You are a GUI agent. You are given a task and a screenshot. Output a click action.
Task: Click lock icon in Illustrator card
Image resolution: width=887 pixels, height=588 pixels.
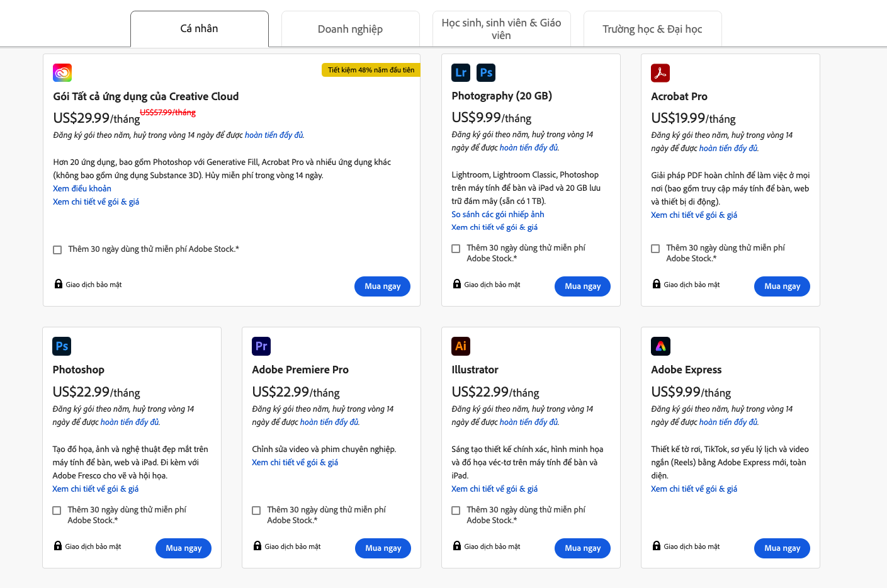pos(457,546)
